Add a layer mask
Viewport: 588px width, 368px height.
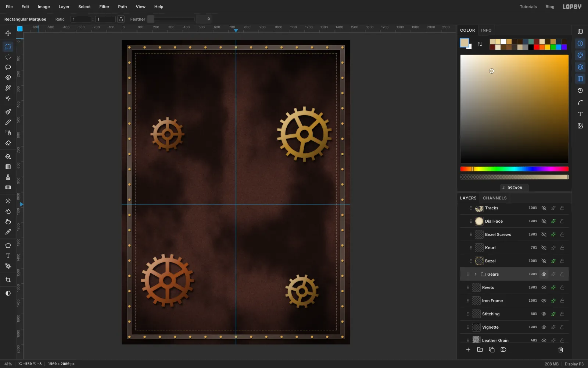click(503, 350)
